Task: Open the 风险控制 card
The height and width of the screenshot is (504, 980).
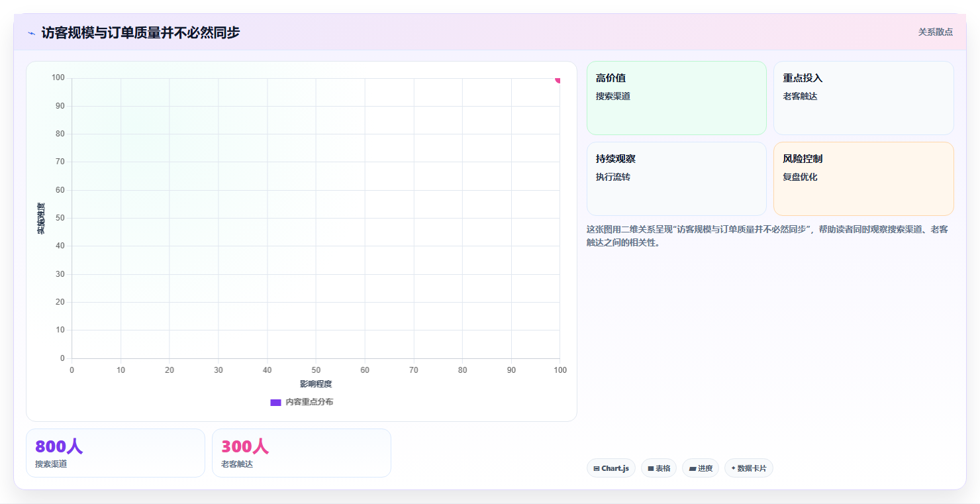Action: (x=863, y=179)
